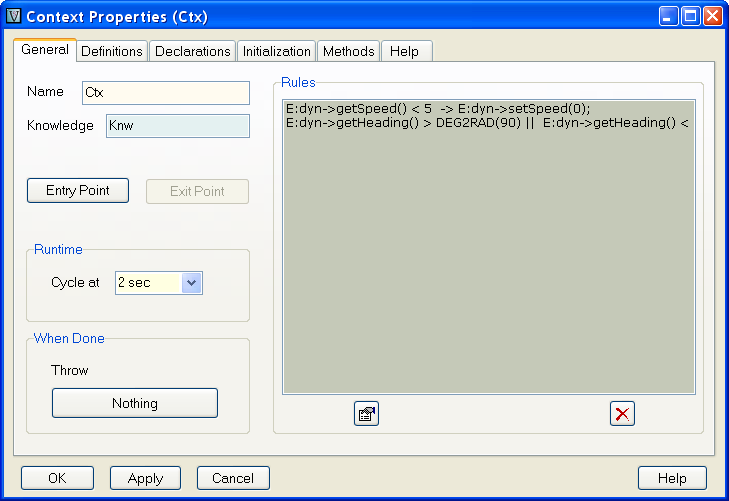Screen dimensions: 729x501
Task: Click the red X delete rule icon
Action: click(x=622, y=414)
